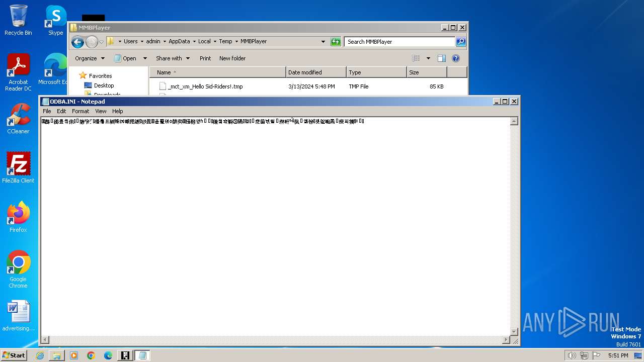Open Edge from the taskbar
This screenshot has width=644, height=362.
click(x=108, y=355)
